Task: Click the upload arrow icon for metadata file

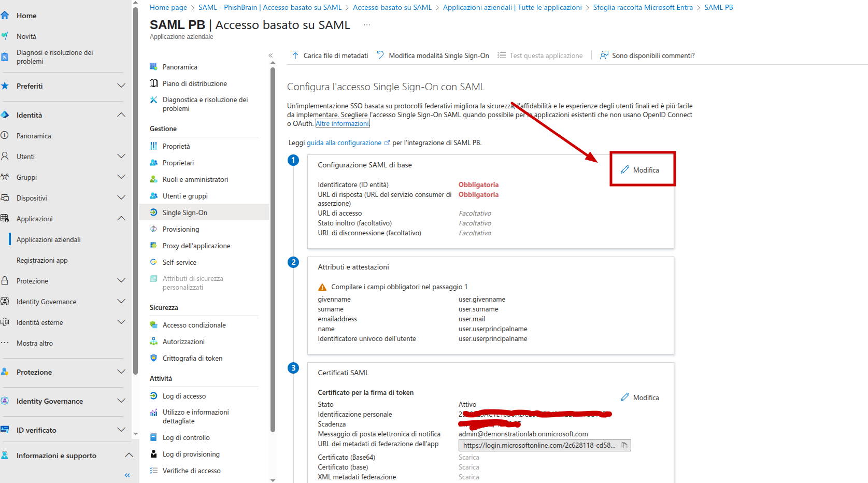Action: (295, 55)
